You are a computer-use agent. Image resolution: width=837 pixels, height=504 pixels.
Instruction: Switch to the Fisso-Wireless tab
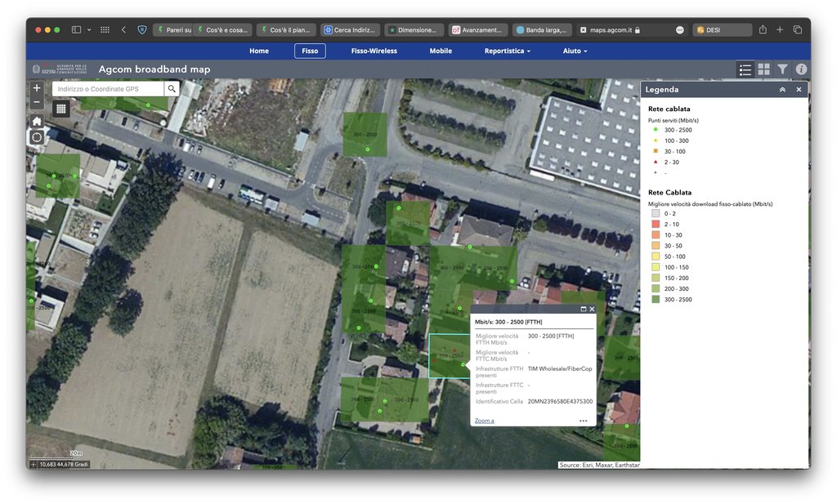(x=374, y=51)
